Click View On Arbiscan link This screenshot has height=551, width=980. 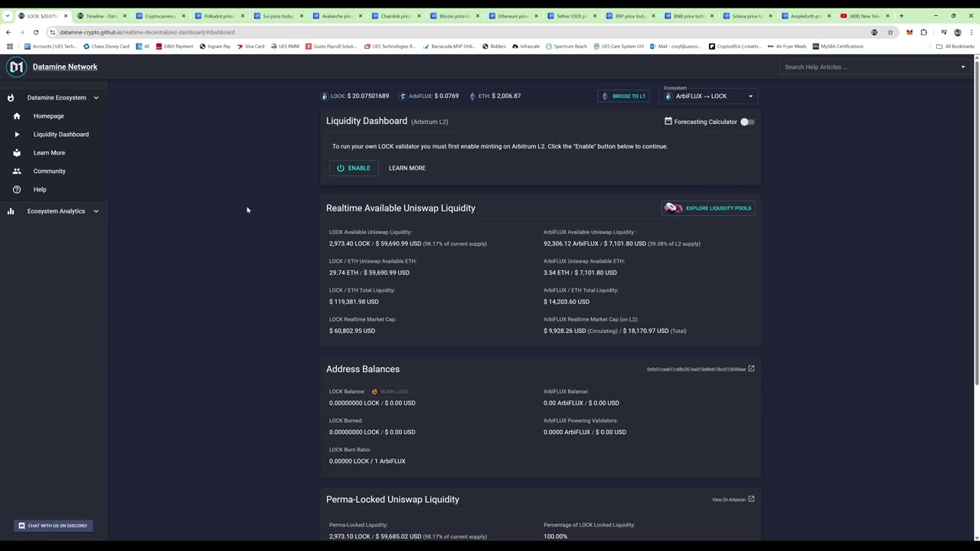click(729, 500)
